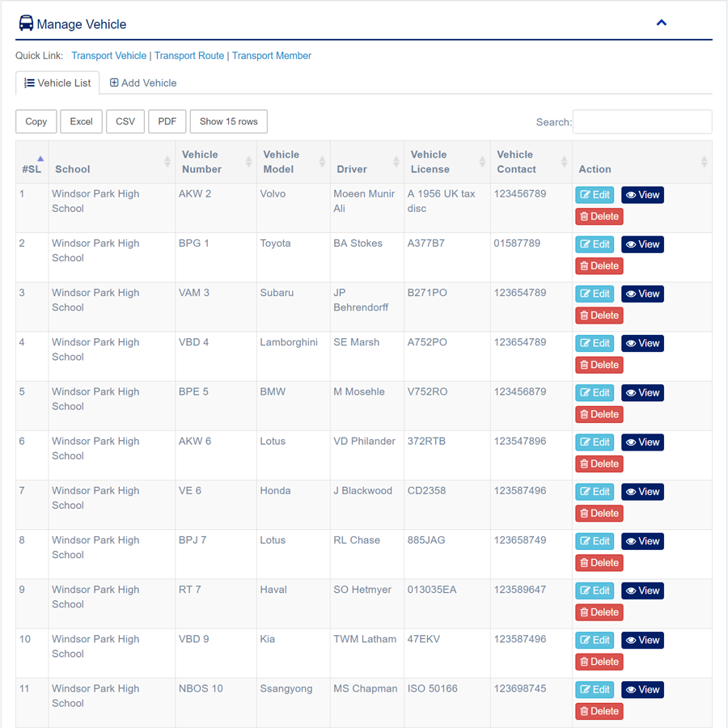
Task: Click the Search input field
Action: (x=642, y=121)
